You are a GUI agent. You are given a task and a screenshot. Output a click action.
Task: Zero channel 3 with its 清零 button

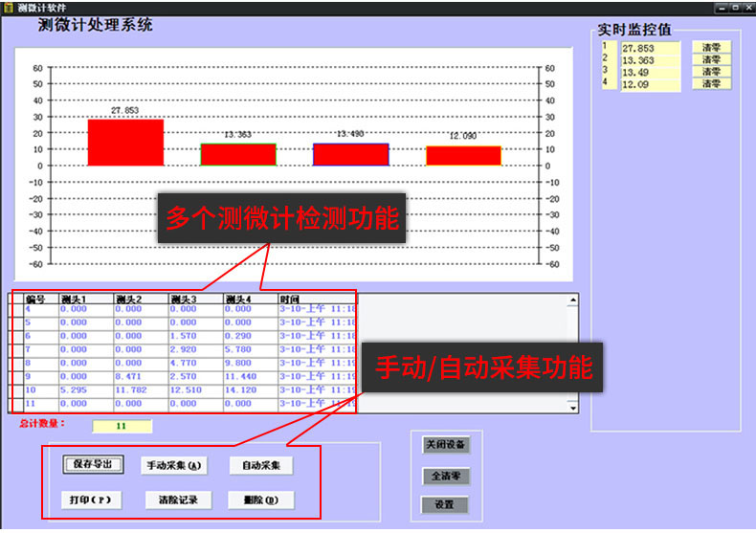(x=711, y=72)
